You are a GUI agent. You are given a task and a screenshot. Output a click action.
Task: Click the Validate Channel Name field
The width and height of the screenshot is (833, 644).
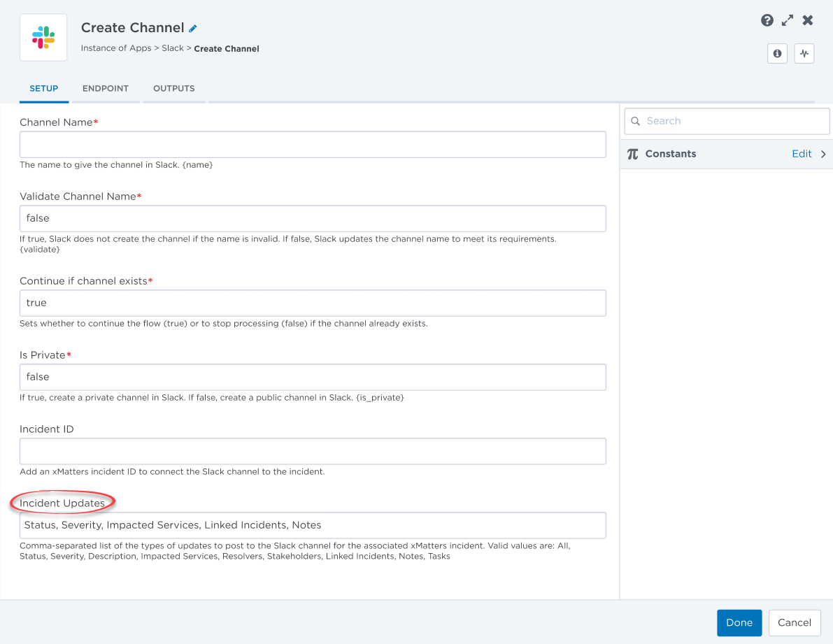pos(313,219)
